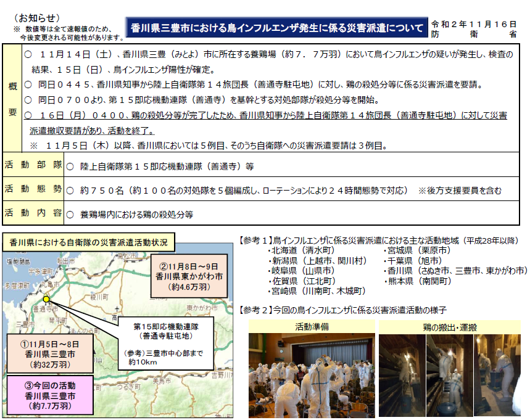Click the underlined line starting 16日(月)0400
530x420 pixels.
(x=266, y=115)
